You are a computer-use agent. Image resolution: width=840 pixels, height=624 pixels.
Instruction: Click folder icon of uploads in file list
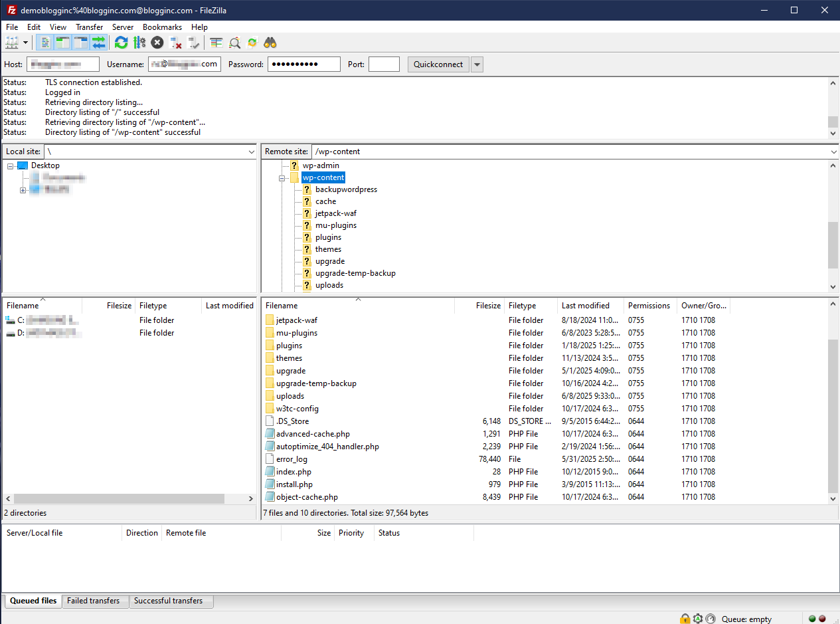pos(270,396)
